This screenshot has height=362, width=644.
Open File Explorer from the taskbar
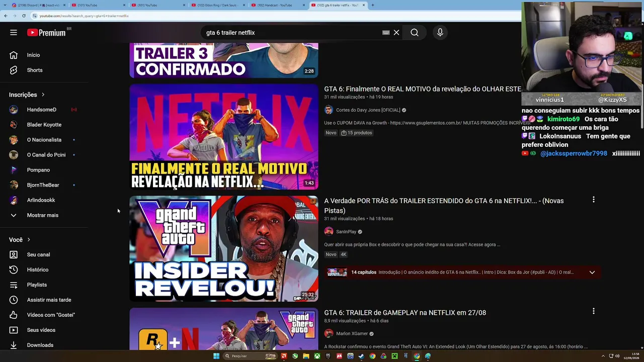point(306,356)
